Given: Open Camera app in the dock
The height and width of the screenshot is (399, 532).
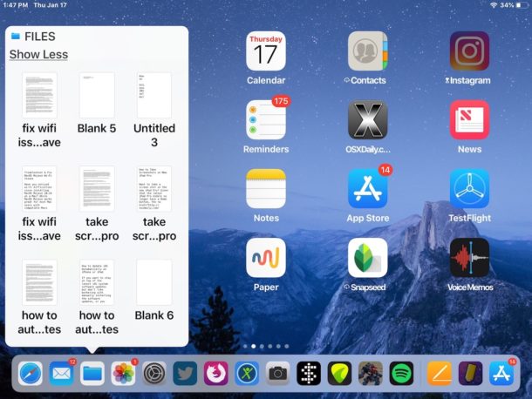Looking at the screenshot, I should point(277,374).
